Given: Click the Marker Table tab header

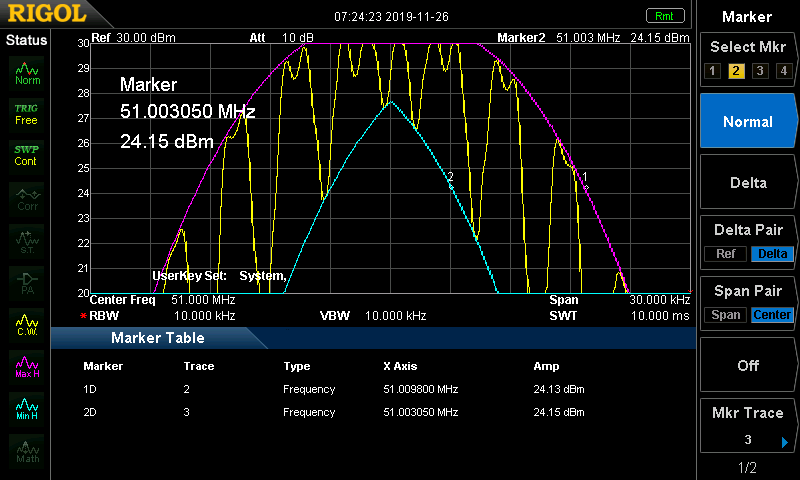Looking at the screenshot, I should click(157, 338).
